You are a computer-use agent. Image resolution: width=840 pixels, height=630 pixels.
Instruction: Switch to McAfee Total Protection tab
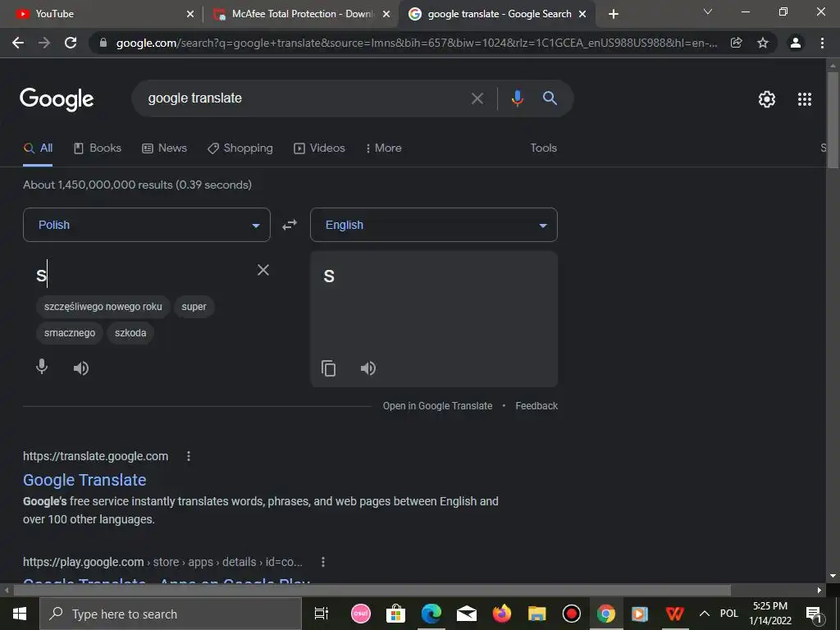point(301,14)
